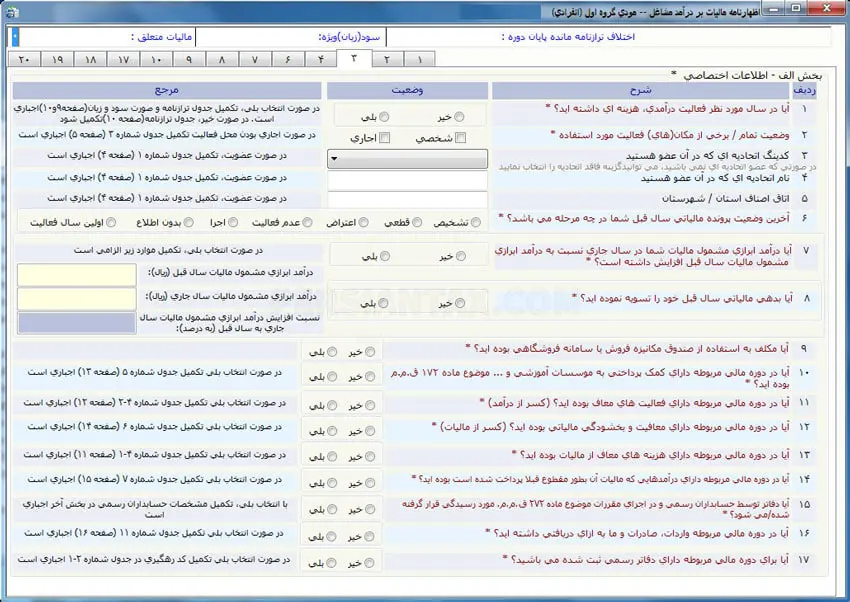This screenshot has width=850, height=602.
Task: Click the application icon in title bar
Action: click(12, 12)
